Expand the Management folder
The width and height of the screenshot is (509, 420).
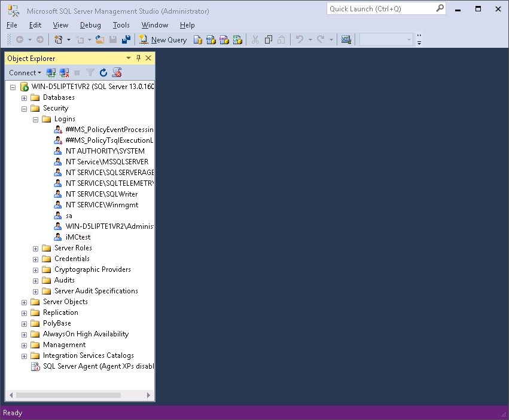pyautogui.click(x=25, y=345)
